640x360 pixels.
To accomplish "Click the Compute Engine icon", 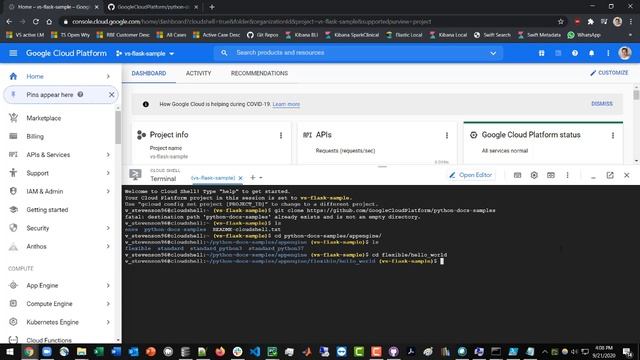I will [x=13, y=303].
